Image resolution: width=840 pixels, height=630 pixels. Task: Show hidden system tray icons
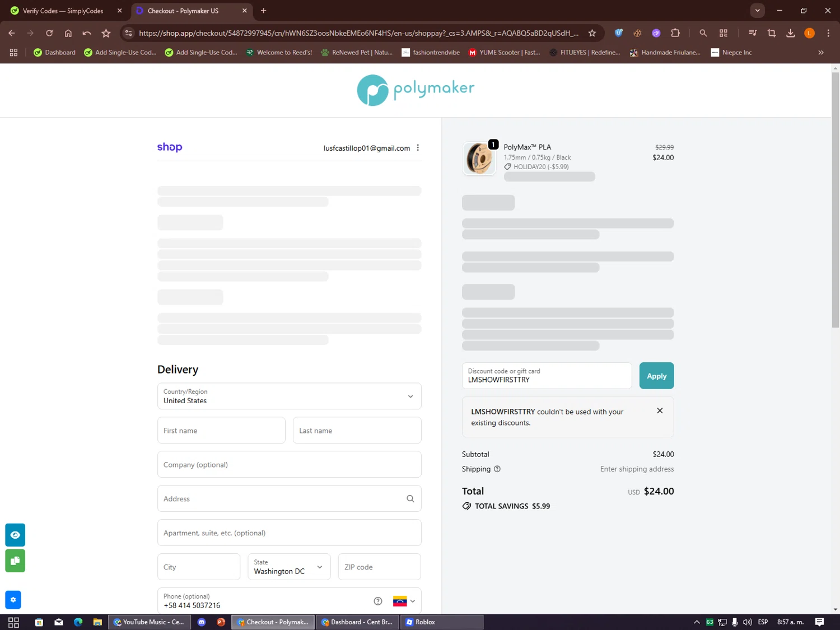click(697, 622)
